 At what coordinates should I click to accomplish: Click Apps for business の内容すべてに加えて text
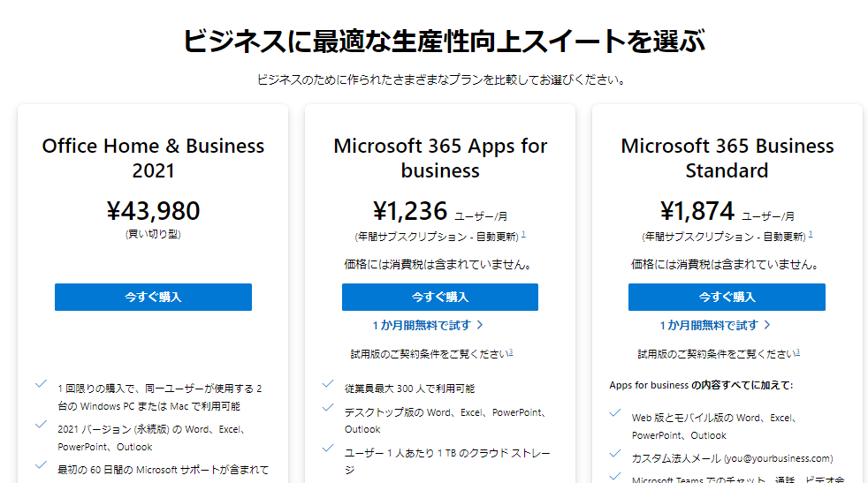point(701,385)
